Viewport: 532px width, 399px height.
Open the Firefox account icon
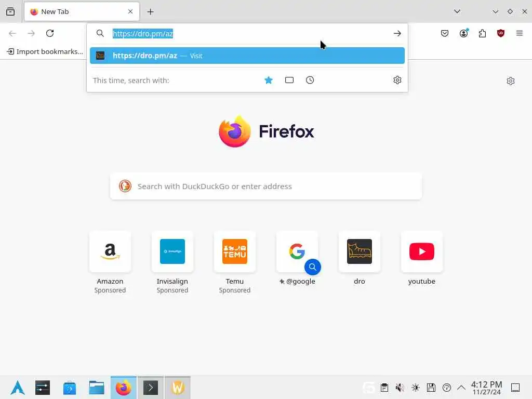click(464, 33)
